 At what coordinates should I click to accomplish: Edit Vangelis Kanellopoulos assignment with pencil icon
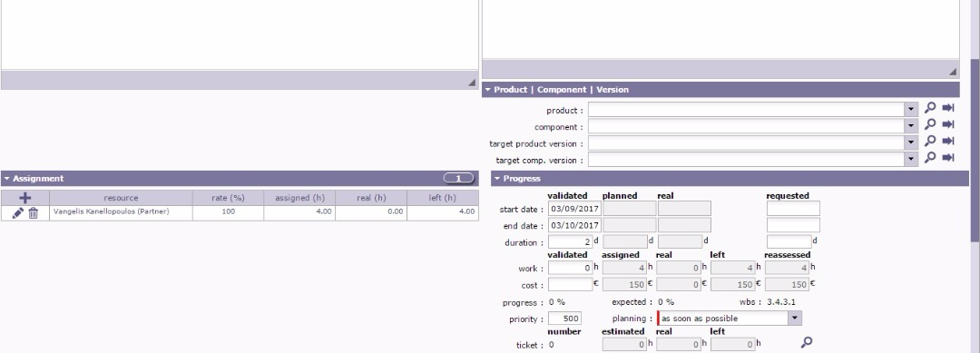coord(17,213)
